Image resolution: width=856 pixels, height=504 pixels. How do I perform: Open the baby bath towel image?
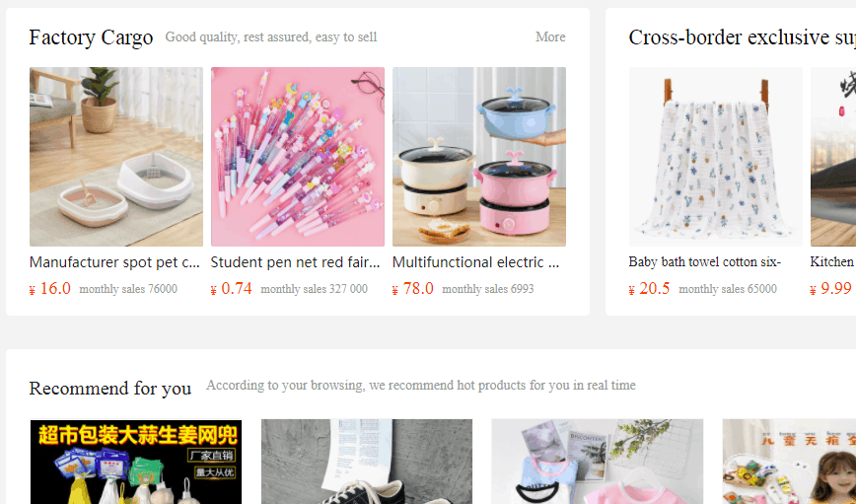[x=715, y=157]
